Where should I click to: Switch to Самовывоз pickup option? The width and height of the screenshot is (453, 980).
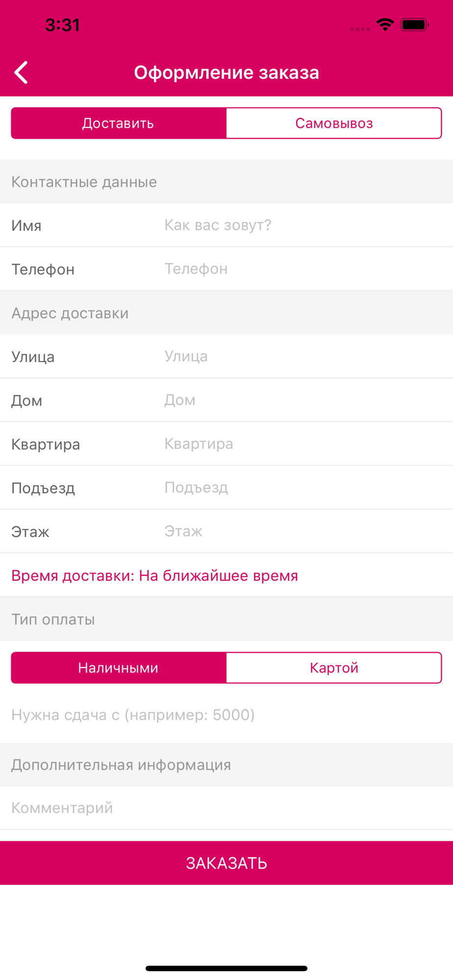(334, 123)
